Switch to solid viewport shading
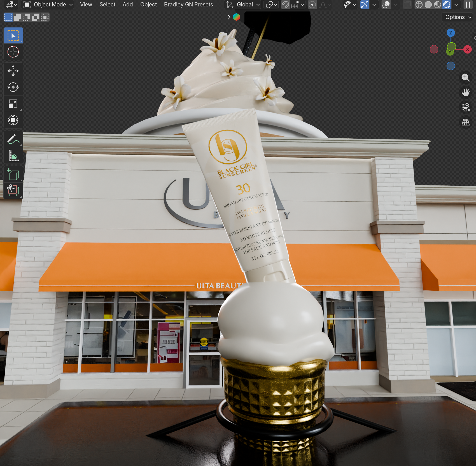This screenshot has height=466, width=476. click(x=428, y=4)
